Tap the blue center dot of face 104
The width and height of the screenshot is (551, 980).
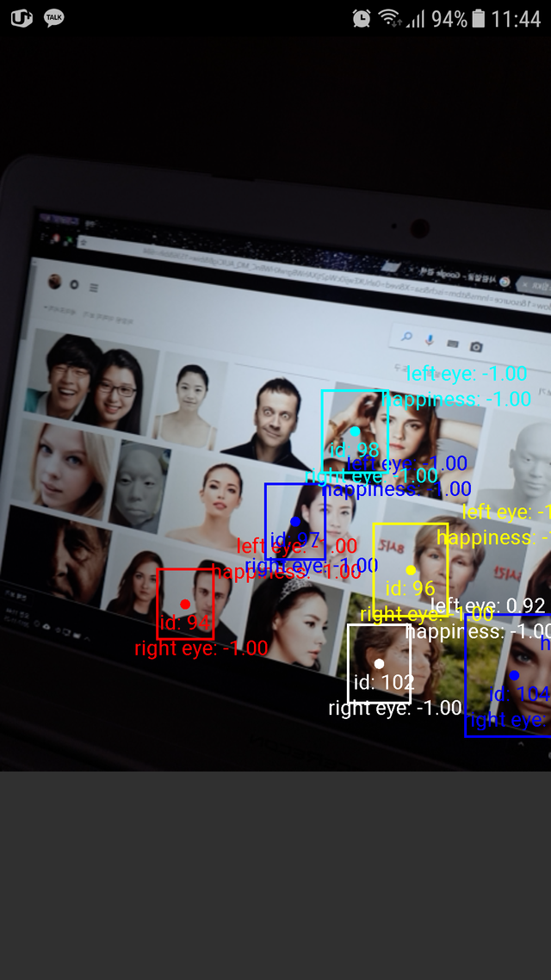coord(514,675)
